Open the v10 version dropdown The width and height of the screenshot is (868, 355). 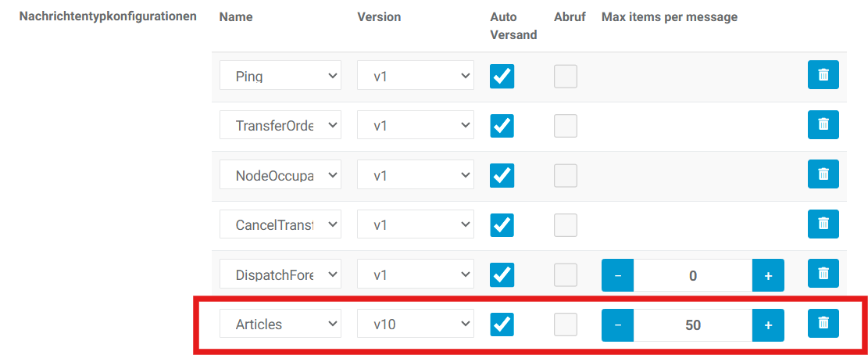click(416, 325)
